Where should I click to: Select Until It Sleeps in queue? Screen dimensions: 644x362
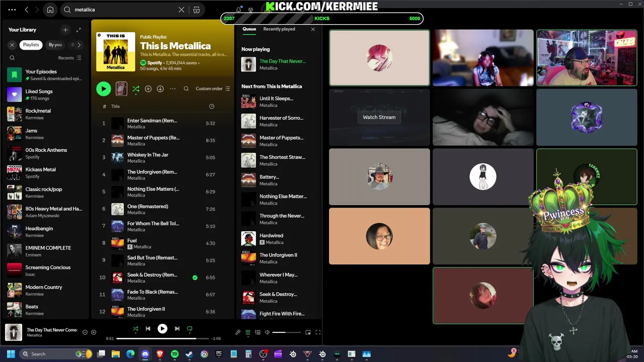tap(278, 102)
